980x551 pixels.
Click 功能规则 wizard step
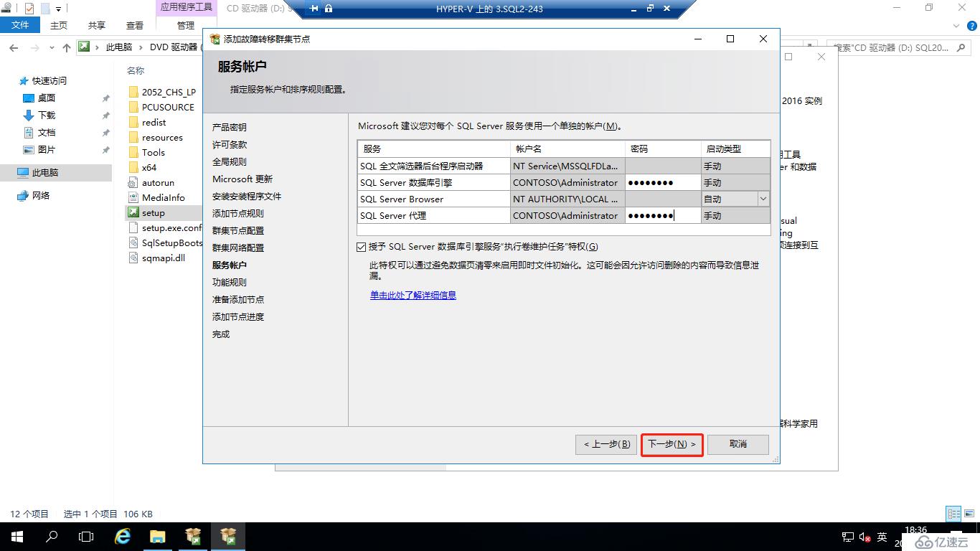coord(230,282)
